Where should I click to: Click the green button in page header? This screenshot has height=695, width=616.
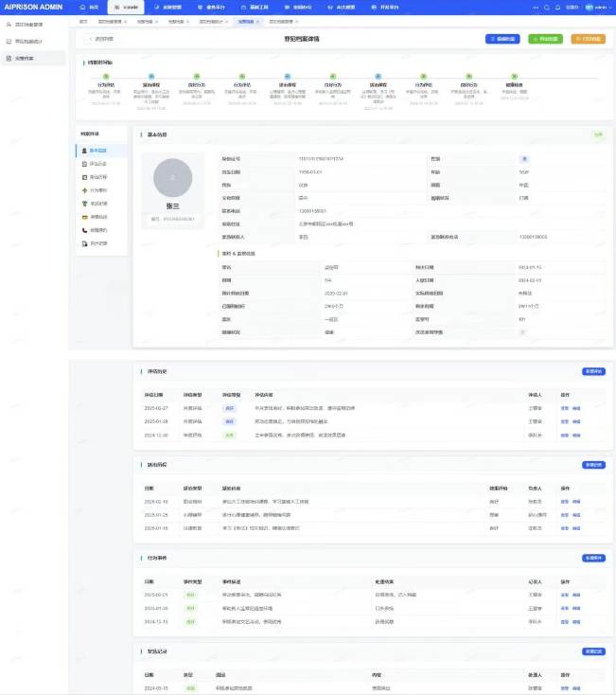(x=546, y=39)
